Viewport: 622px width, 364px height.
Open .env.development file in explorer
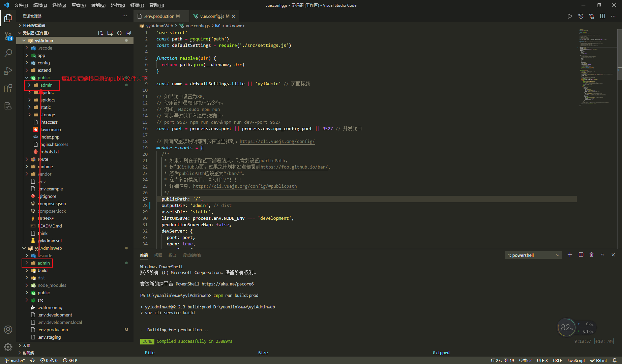click(x=55, y=315)
